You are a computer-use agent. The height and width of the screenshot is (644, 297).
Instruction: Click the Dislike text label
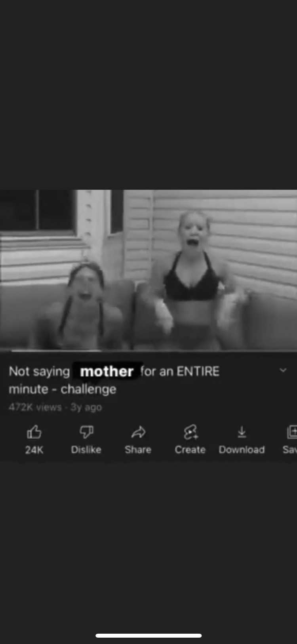[x=86, y=450]
